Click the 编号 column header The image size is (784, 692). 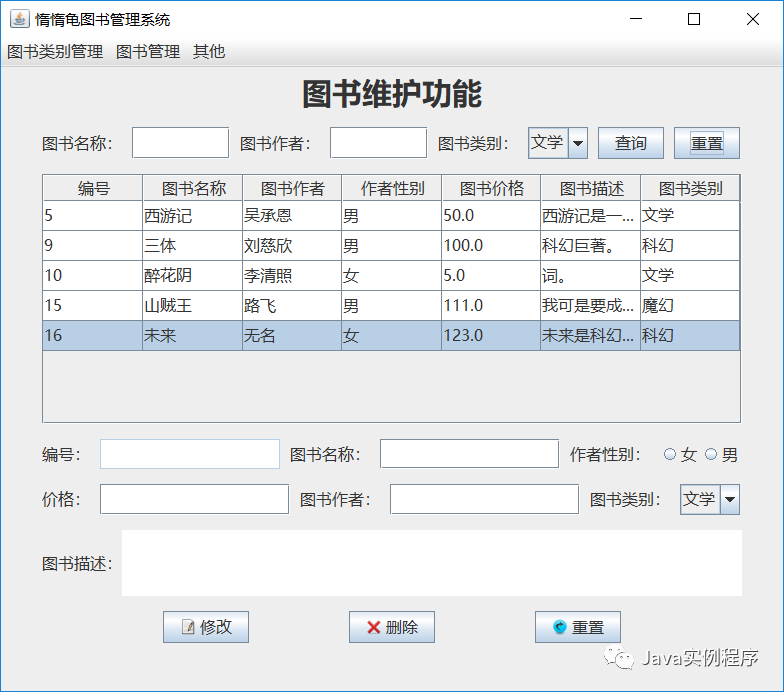[x=93, y=188]
